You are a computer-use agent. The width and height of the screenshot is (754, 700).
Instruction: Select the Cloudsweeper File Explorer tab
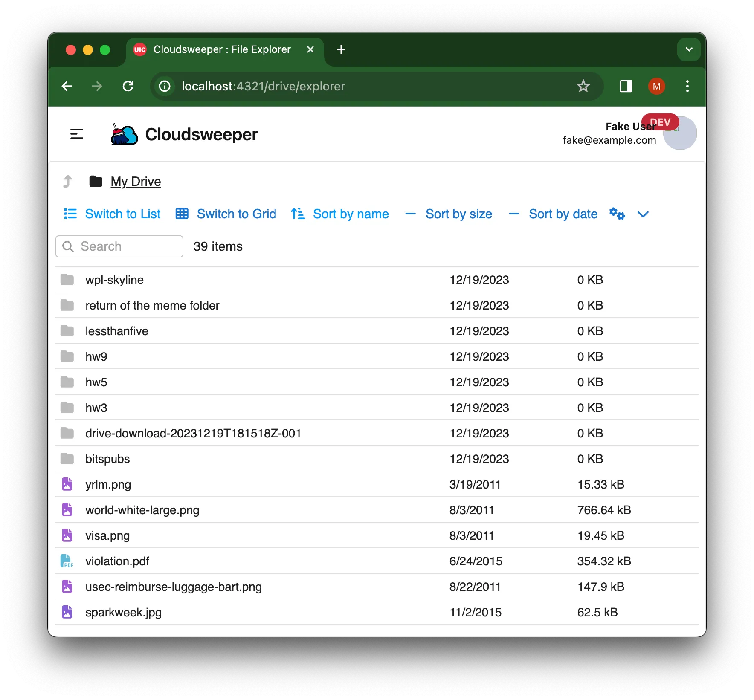tap(222, 49)
